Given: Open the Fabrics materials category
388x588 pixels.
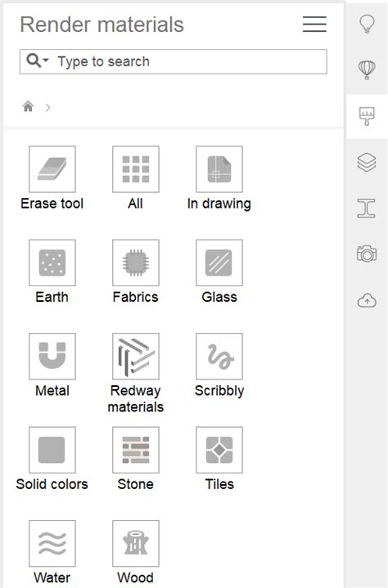Looking at the screenshot, I should tap(136, 263).
